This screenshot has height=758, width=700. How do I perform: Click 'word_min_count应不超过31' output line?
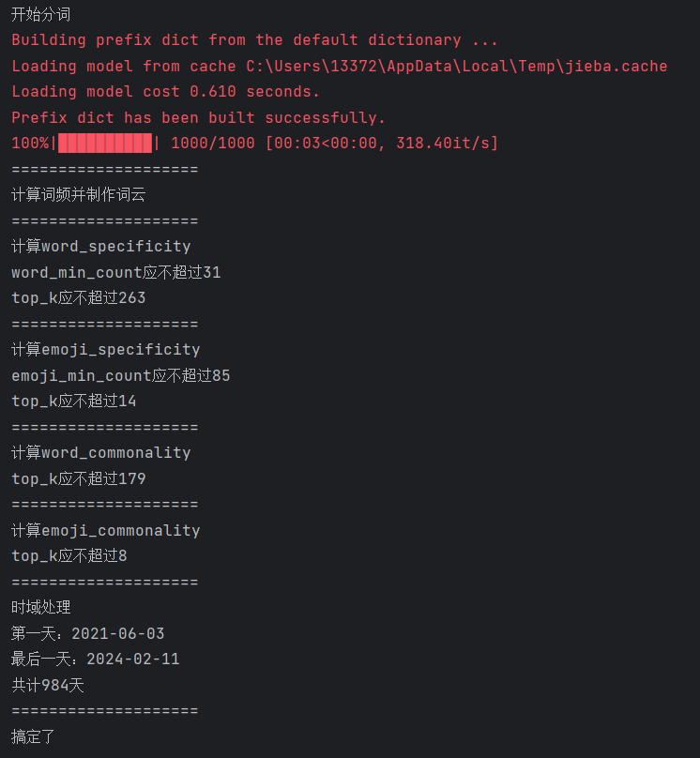[x=115, y=272]
